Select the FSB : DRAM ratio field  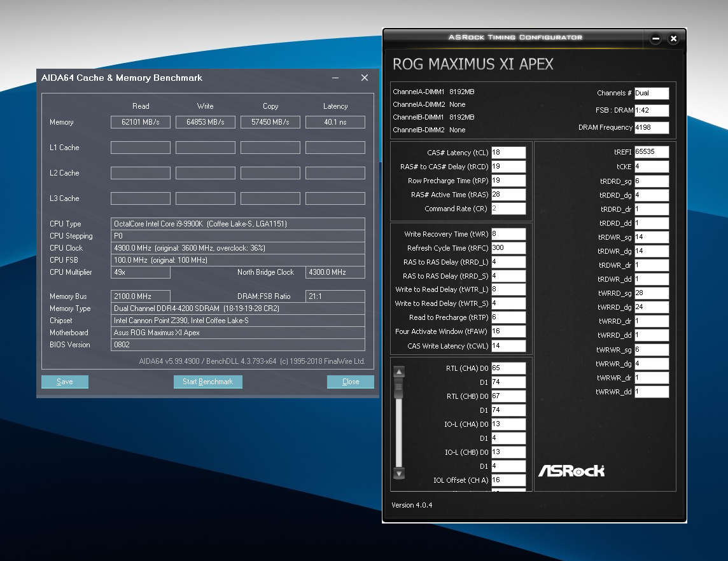coord(652,110)
